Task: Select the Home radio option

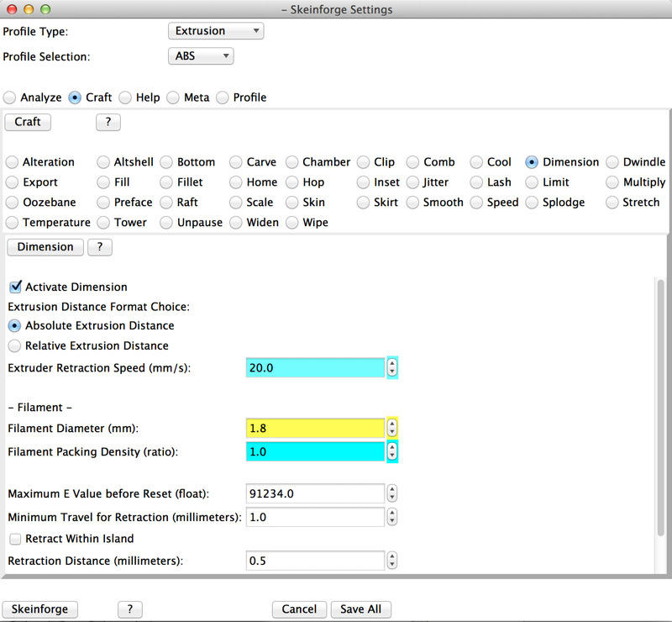Action: (236, 182)
